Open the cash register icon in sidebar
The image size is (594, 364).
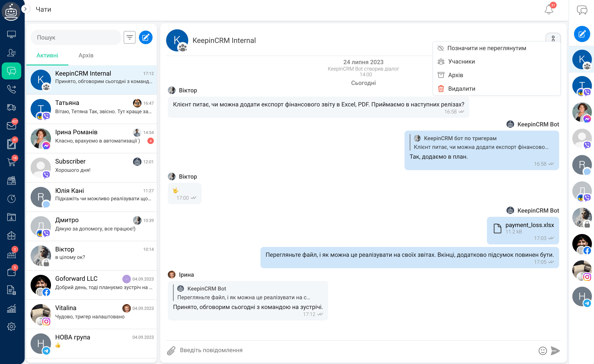pos(11,180)
